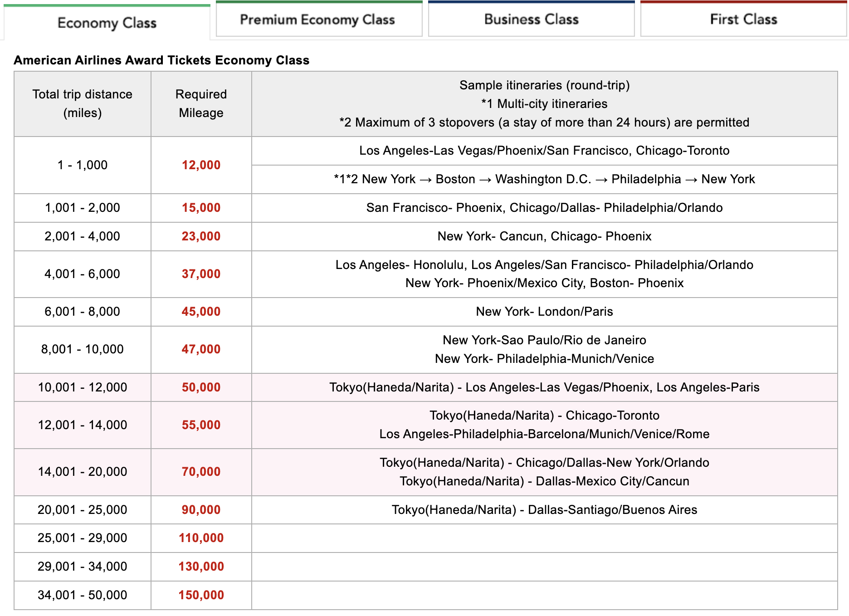Click the '10,001 - 12,000' distance cell

[x=83, y=387]
